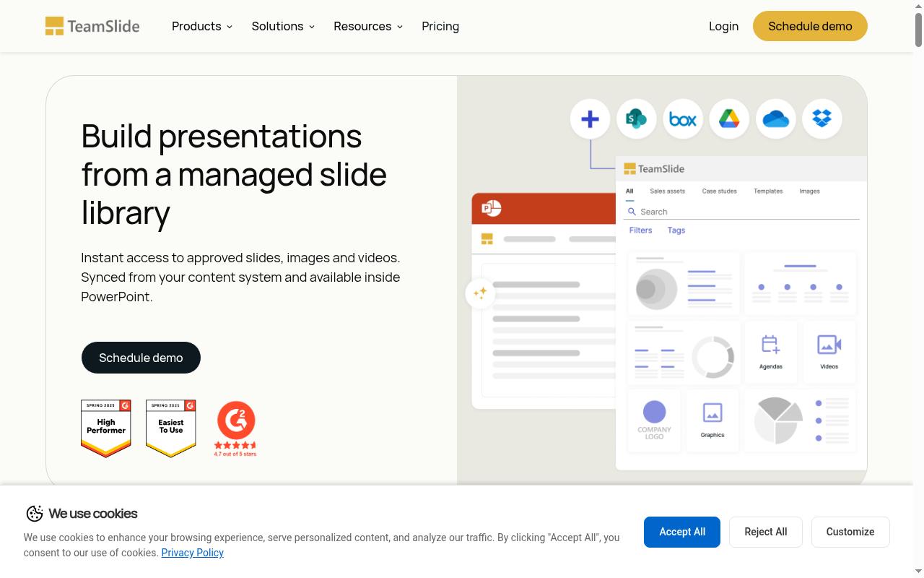The height and width of the screenshot is (578, 924).
Task: Reject all cookies
Action: [x=766, y=532]
